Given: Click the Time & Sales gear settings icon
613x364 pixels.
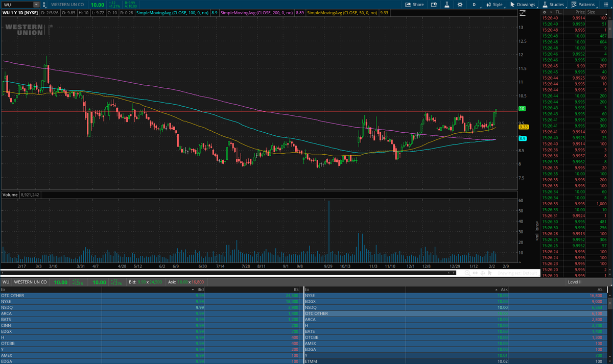Looking at the screenshot, I should 545,11.
